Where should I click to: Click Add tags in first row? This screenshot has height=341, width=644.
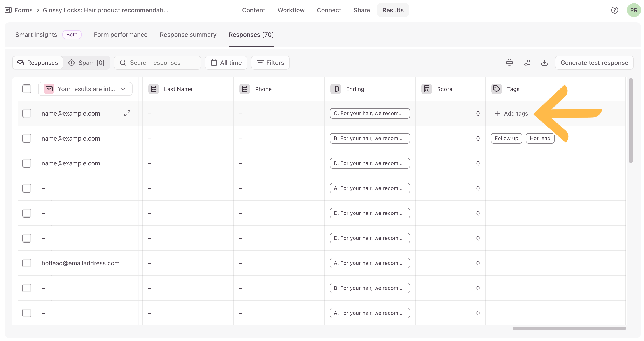click(511, 113)
